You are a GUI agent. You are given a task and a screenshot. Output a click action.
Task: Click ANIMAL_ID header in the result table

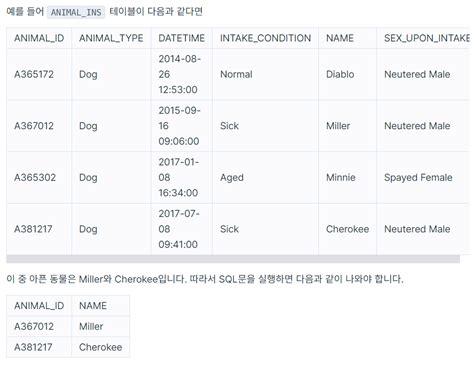coord(39,306)
